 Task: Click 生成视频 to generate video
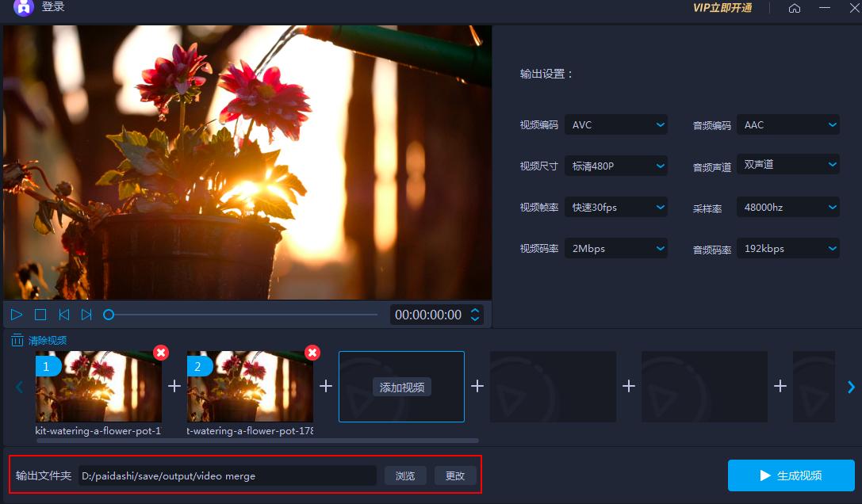tap(791, 475)
